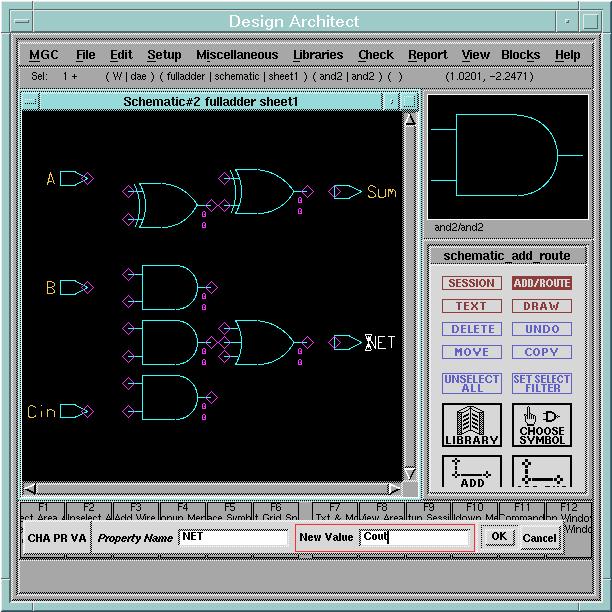The height and width of the screenshot is (612, 612).
Task: Cancel the property change prompt
Action: click(539, 538)
